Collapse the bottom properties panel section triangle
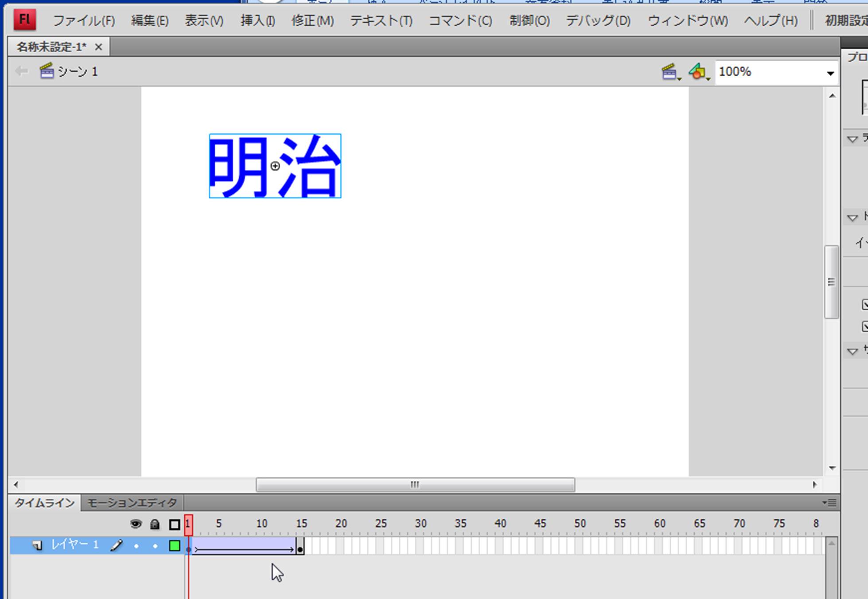The image size is (868, 599). click(852, 351)
